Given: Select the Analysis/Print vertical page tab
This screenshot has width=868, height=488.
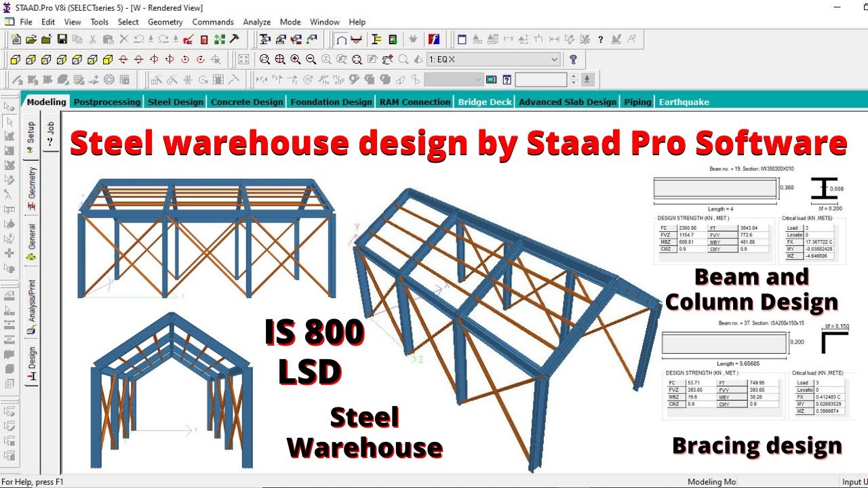Looking at the screenshot, I should click(31, 306).
